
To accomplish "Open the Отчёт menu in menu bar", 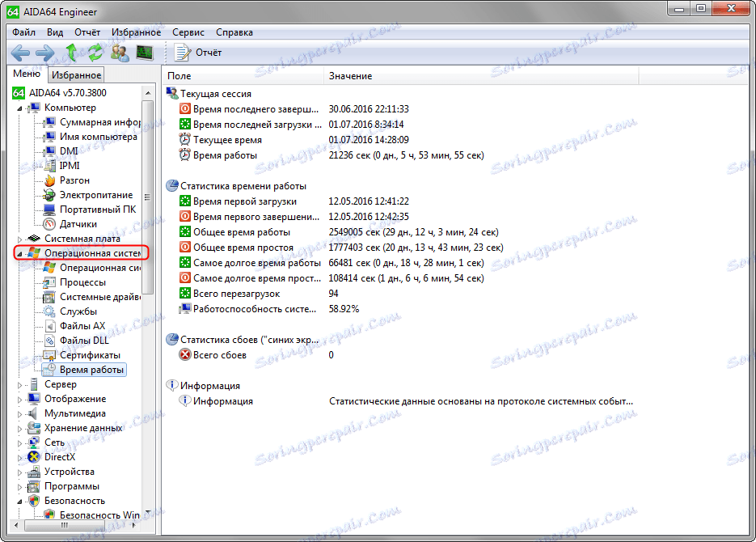I will (87, 32).
